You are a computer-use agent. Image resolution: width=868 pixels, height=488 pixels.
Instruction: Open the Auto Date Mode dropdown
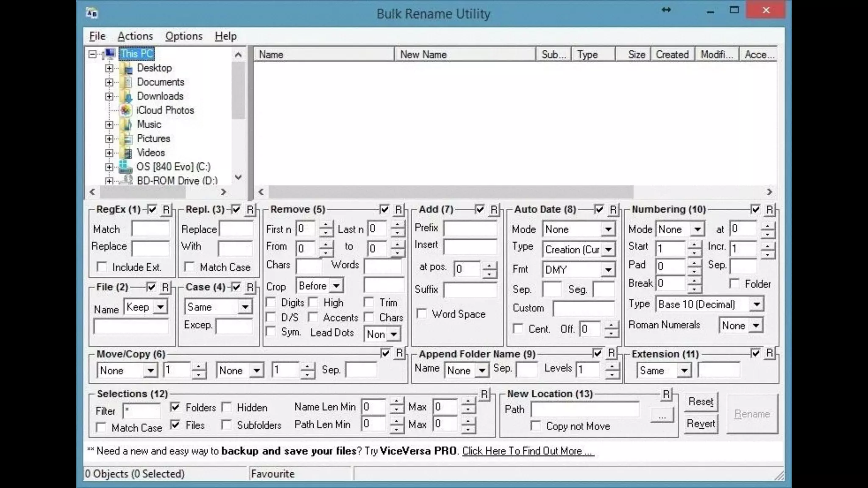[x=608, y=229]
